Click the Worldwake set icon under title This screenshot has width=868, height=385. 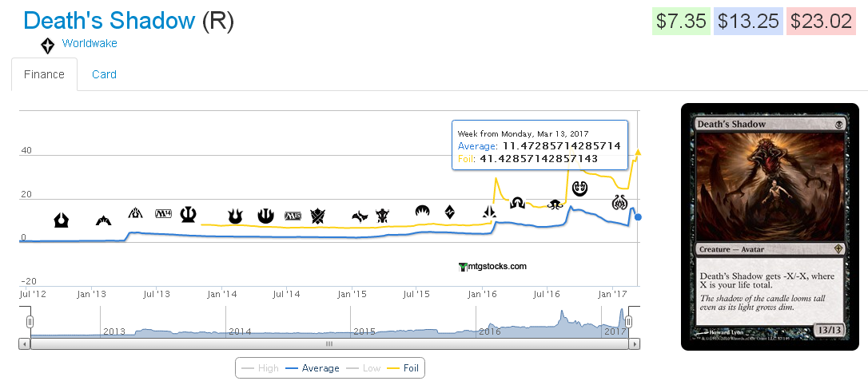(48, 46)
